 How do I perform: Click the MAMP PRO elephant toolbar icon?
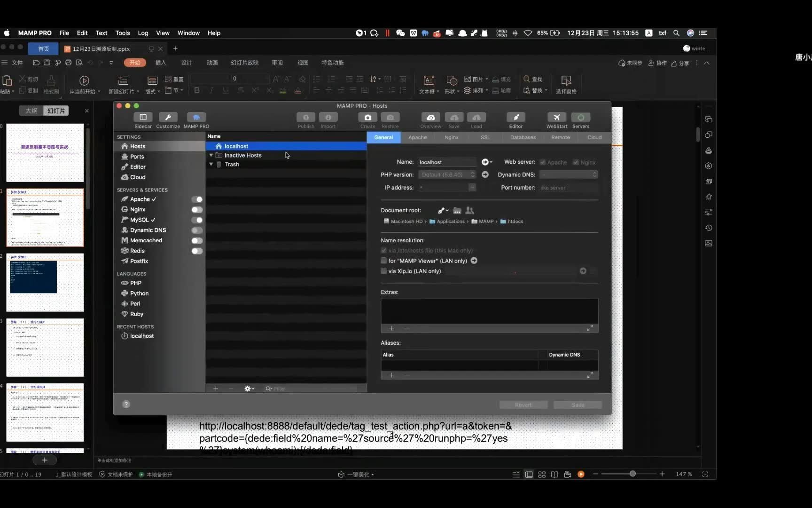[196, 117]
